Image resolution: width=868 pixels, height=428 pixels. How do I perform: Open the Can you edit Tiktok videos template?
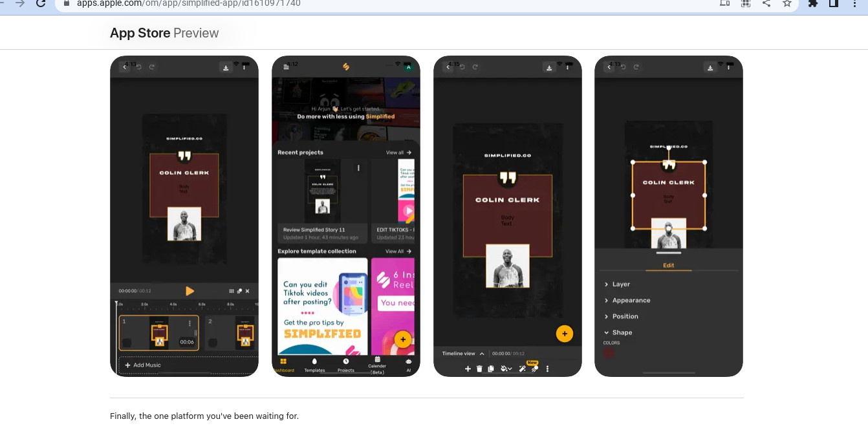pos(322,306)
